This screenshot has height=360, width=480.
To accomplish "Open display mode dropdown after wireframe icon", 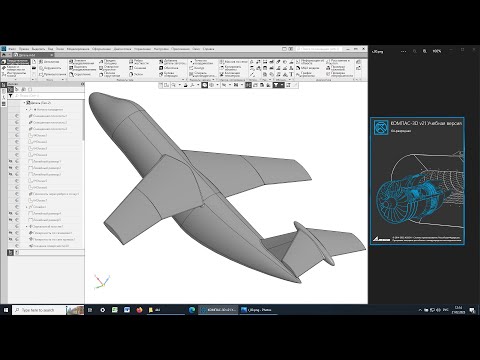I will click(x=217, y=85).
